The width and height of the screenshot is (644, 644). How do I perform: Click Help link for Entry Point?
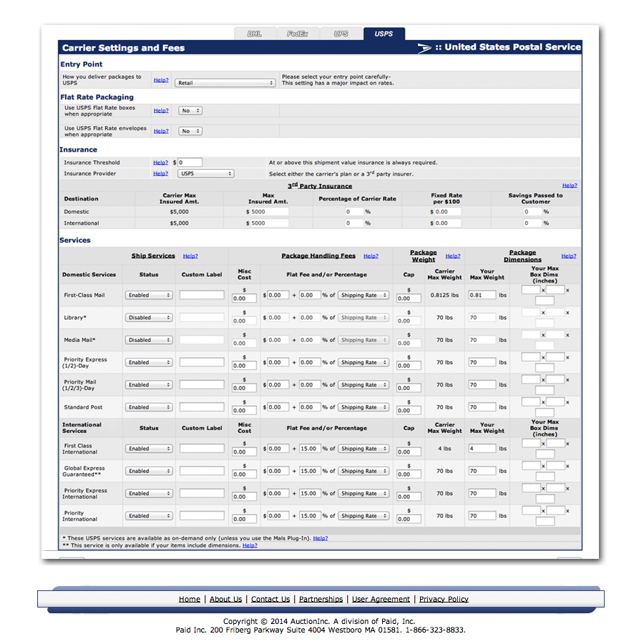click(x=161, y=80)
